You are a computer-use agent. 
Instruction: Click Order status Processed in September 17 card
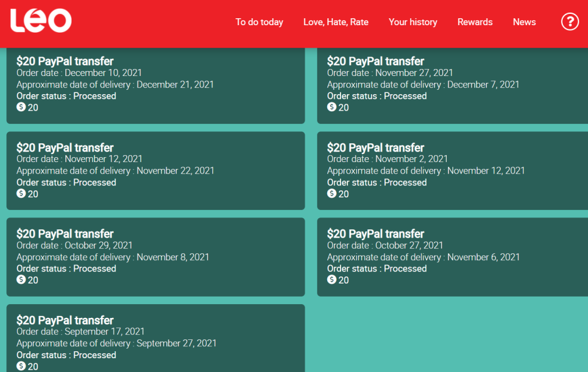click(x=67, y=355)
